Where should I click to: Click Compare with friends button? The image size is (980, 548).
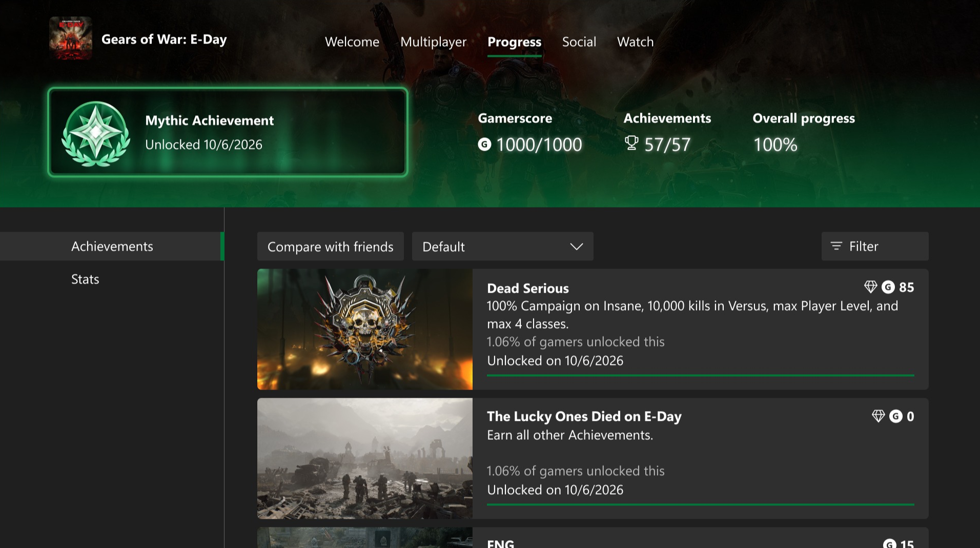pos(331,247)
